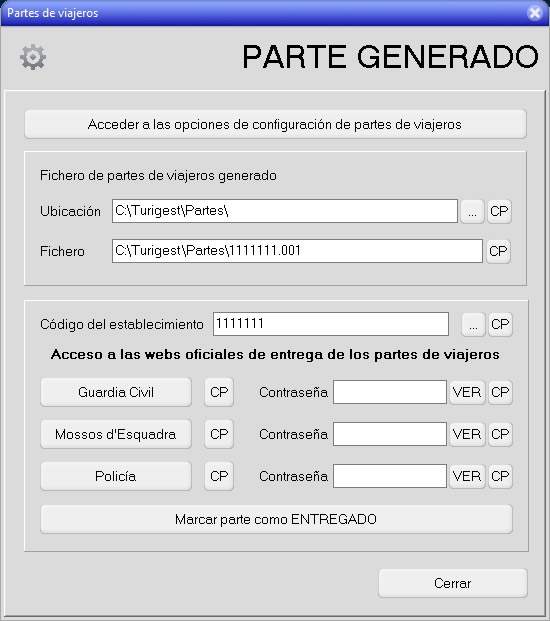Click Marcar parte como ENTREGADO button

pyautogui.click(x=276, y=519)
